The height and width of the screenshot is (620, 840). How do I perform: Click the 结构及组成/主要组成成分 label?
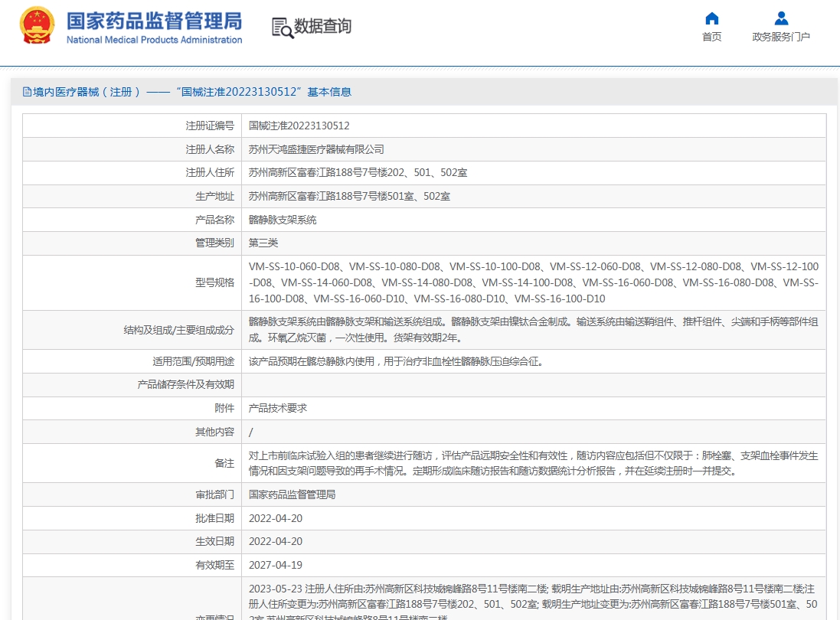pos(179,330)
